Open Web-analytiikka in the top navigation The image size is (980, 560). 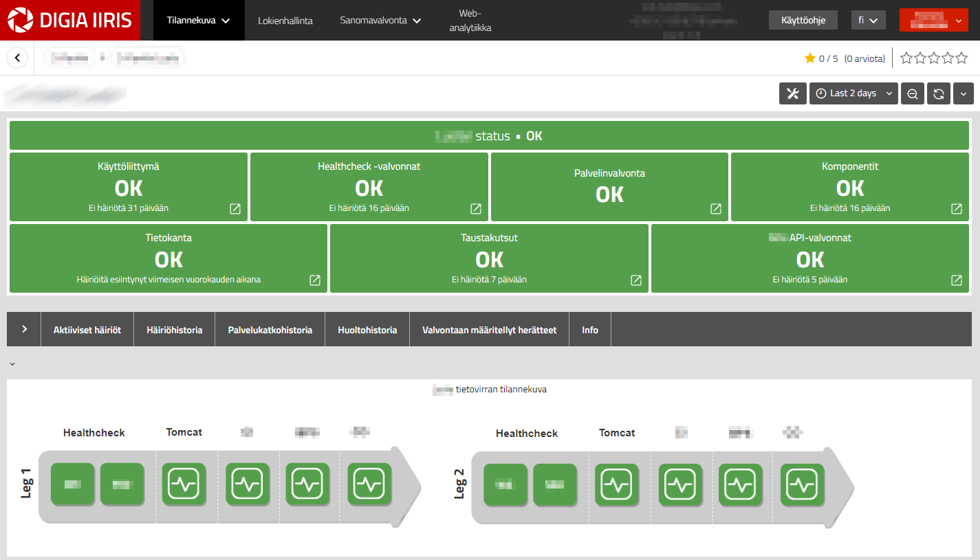pyautogui.click(x=470, y=21)
